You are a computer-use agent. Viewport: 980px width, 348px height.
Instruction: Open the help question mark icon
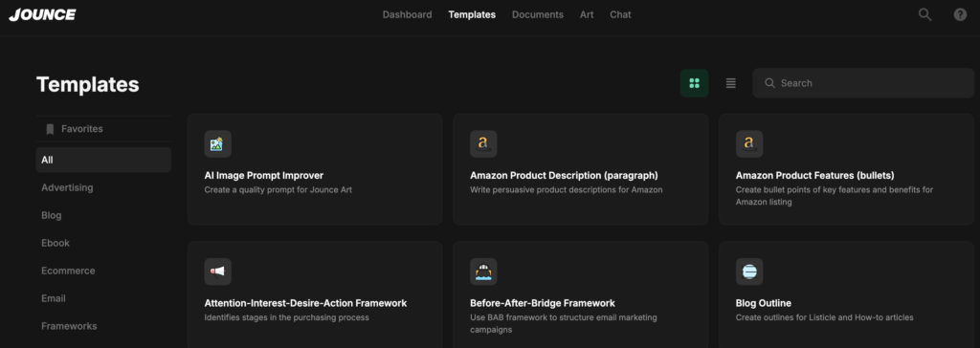click(x=960, y=14)
